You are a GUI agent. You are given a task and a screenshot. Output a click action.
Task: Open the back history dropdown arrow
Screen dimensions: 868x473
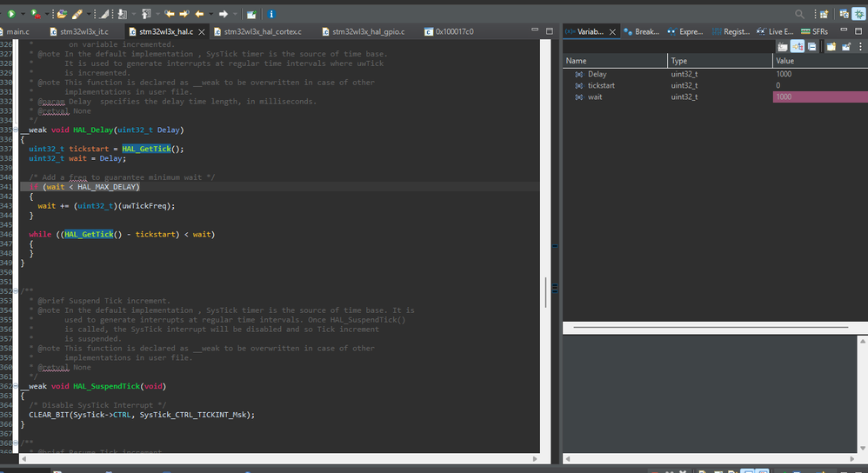(x=210, y=14)
